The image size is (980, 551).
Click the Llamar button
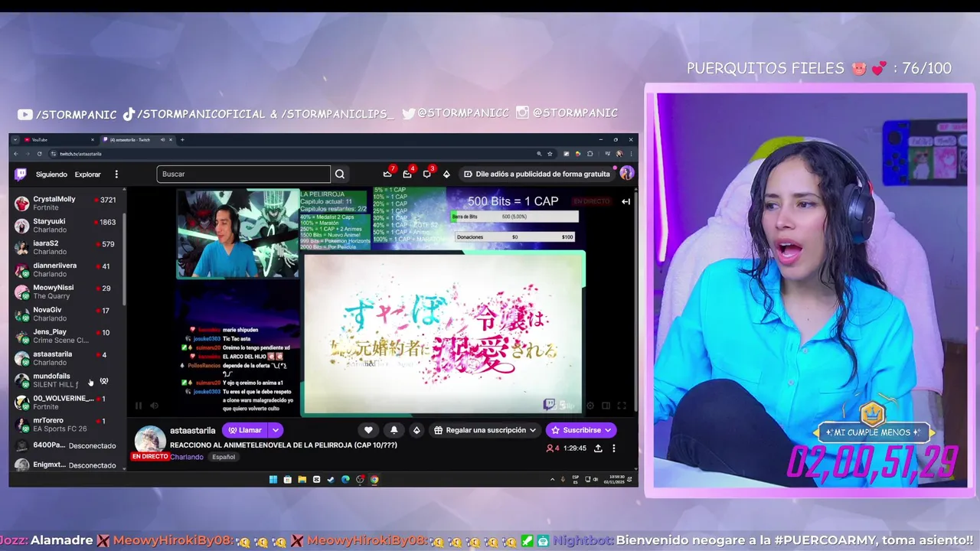tap(245, 430)
